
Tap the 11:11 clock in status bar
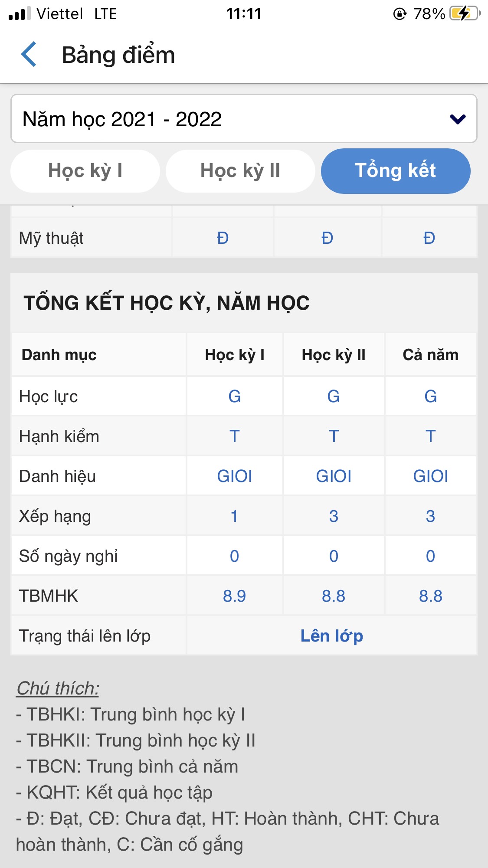click(x=244, y=14)
